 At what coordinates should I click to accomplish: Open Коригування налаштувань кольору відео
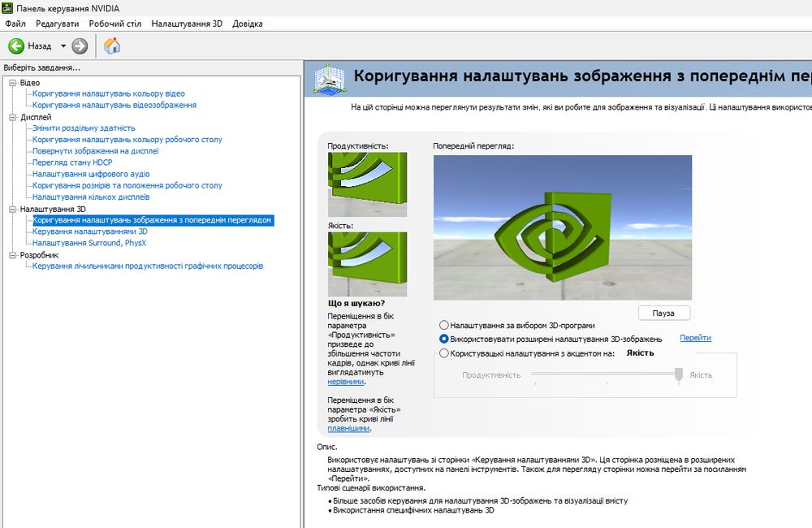tap(109, 93)
